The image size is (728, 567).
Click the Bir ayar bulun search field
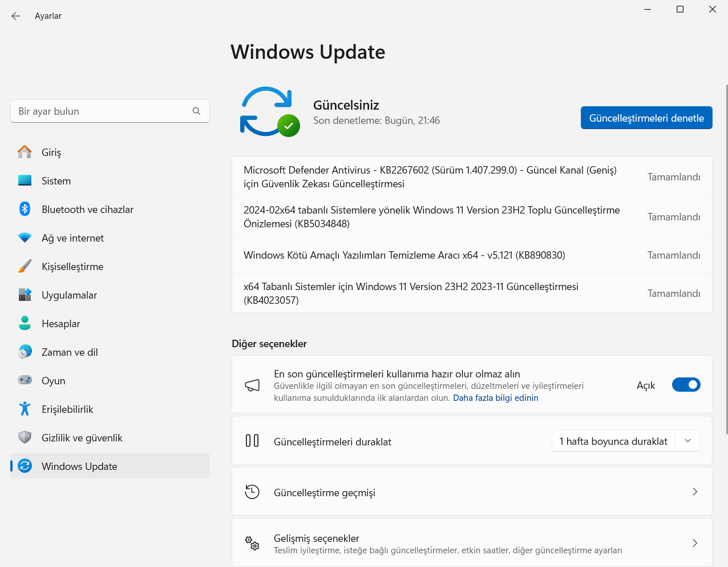coord(110,111)
